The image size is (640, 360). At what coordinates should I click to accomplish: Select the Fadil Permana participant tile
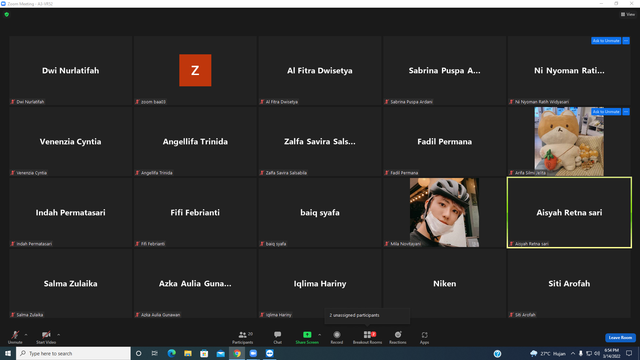pos(444,141)
